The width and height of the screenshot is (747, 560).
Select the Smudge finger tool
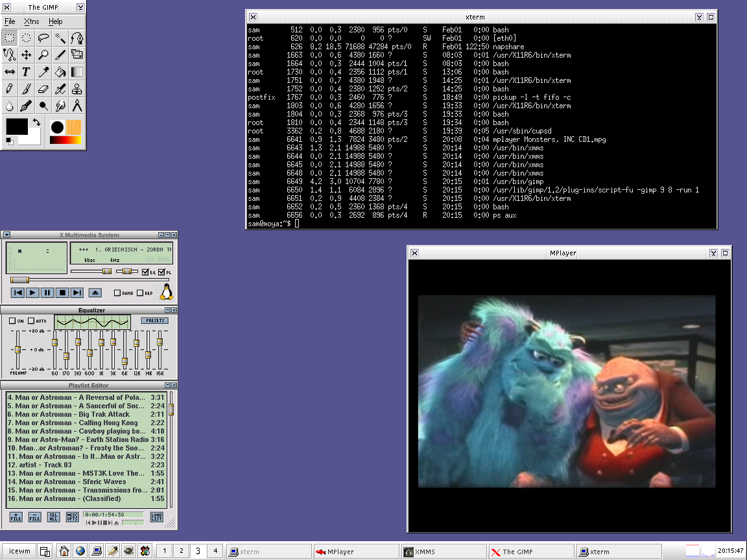pos(60,106)
